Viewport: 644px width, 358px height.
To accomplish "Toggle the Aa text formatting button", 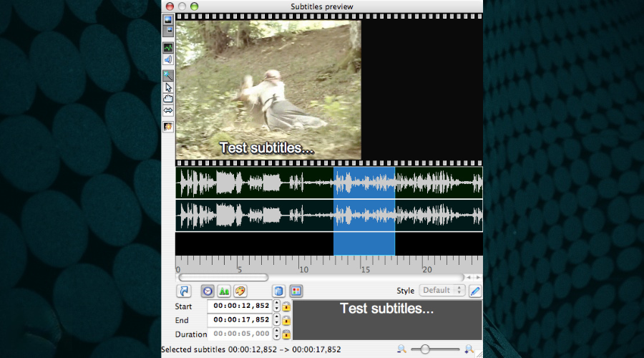I will (x=224, y=291).
